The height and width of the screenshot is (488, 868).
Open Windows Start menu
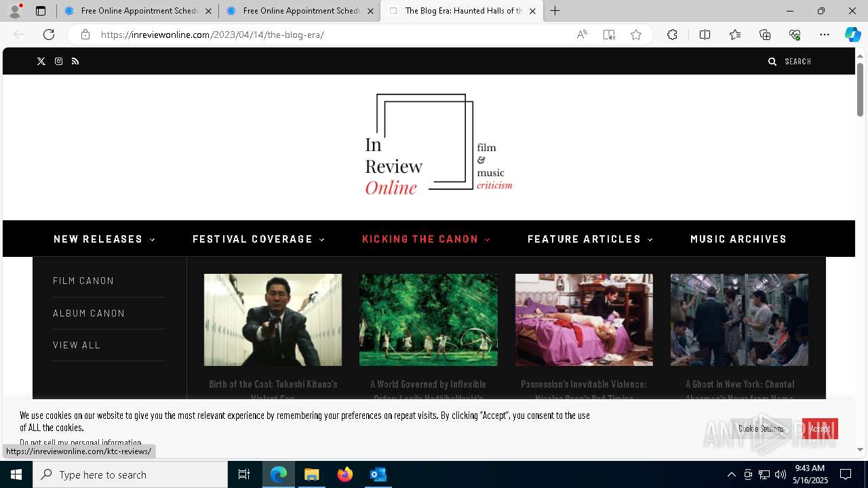16,474
